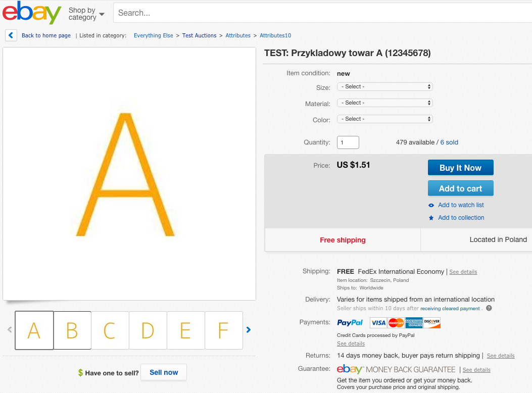
Task: Click the eye icon for watch list
Action: [431, 205]
